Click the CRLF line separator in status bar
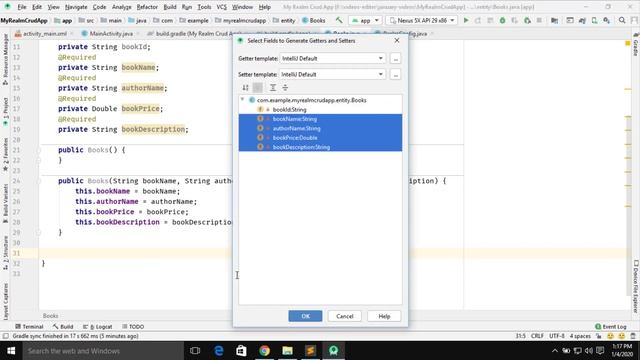 tap(537, 336)
